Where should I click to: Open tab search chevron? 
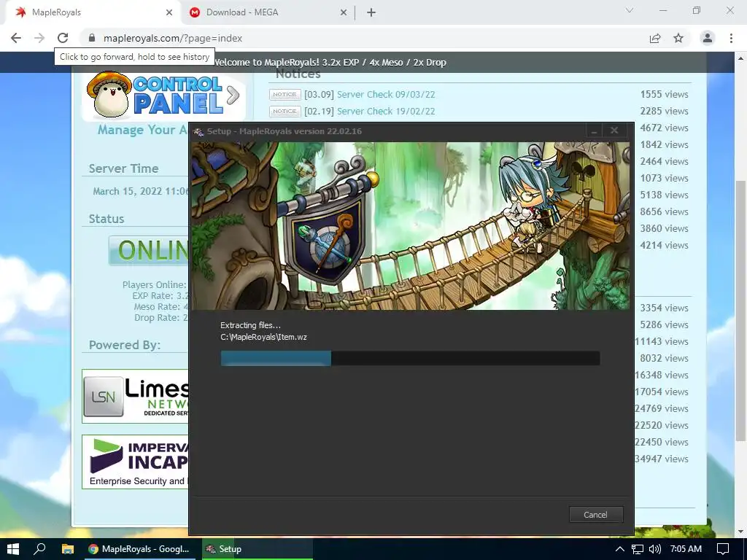pyautogui.click(x=630, y=10)
